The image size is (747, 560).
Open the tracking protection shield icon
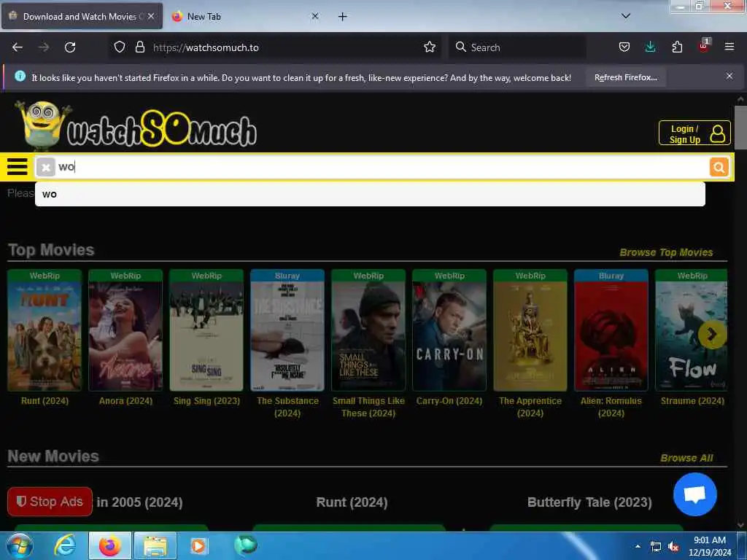click(120, 47)
